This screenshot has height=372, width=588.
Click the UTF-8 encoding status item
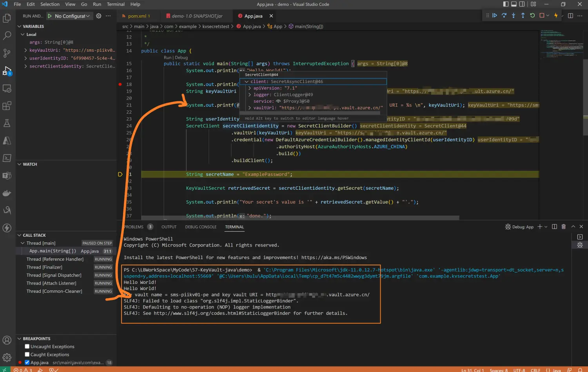(519, 370)
